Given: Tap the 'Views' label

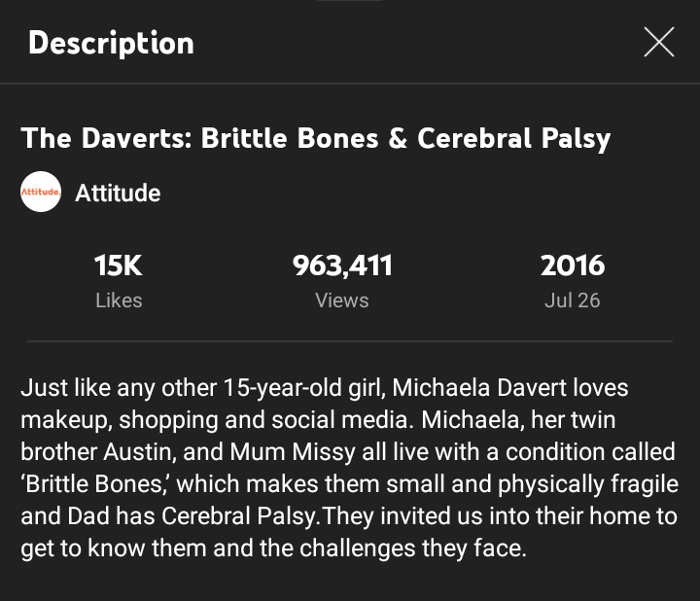Looking at the screenshot, I should tap(342, 300).
